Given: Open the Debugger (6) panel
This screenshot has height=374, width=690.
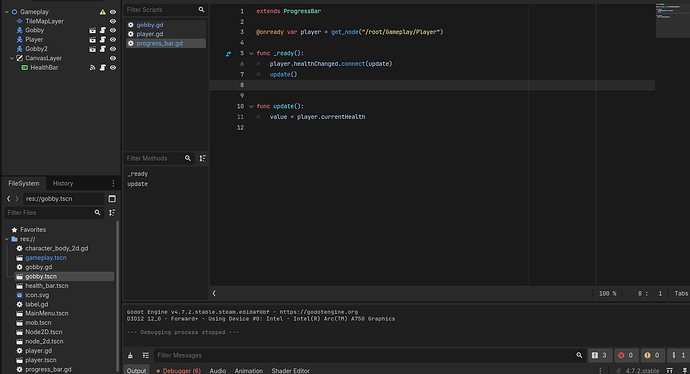Looking at the screenshot, I should 179,371.
